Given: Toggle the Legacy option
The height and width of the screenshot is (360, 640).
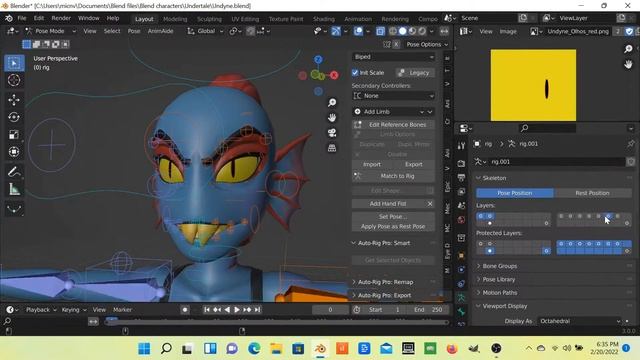Looking at the screenshot, I should tap(415, 73).
